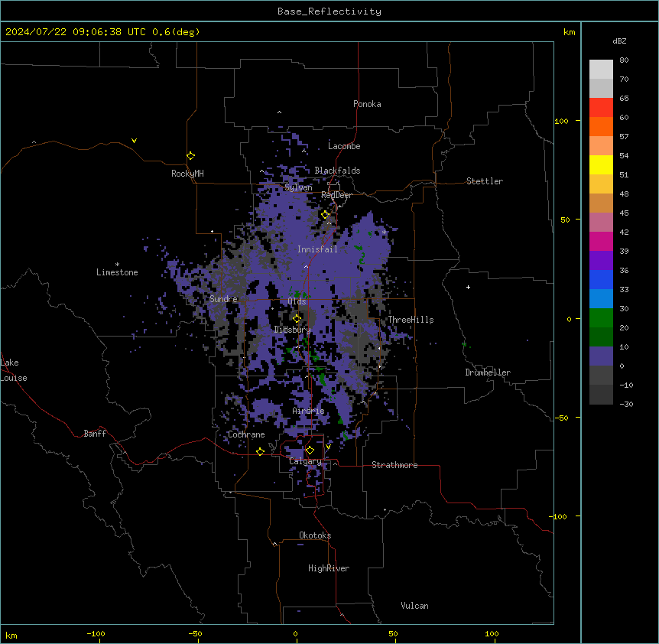659x644 pixels.
Task: Select the yellow diamond marker above Calgary label
Action: point(310,450)
